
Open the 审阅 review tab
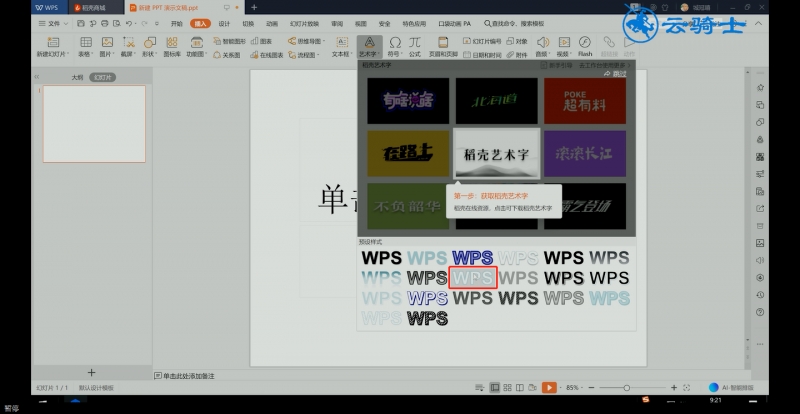click(337, 23)
